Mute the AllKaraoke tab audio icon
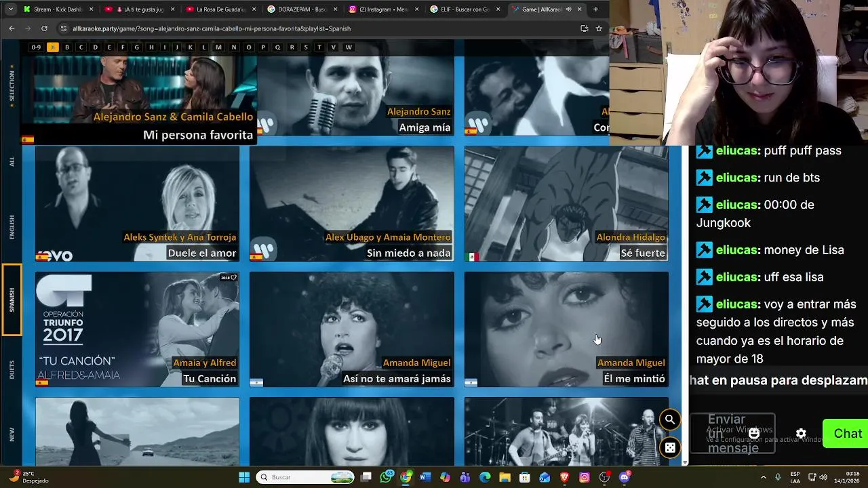The height and width of the screenshot is (488, 868). pos(568,9)
